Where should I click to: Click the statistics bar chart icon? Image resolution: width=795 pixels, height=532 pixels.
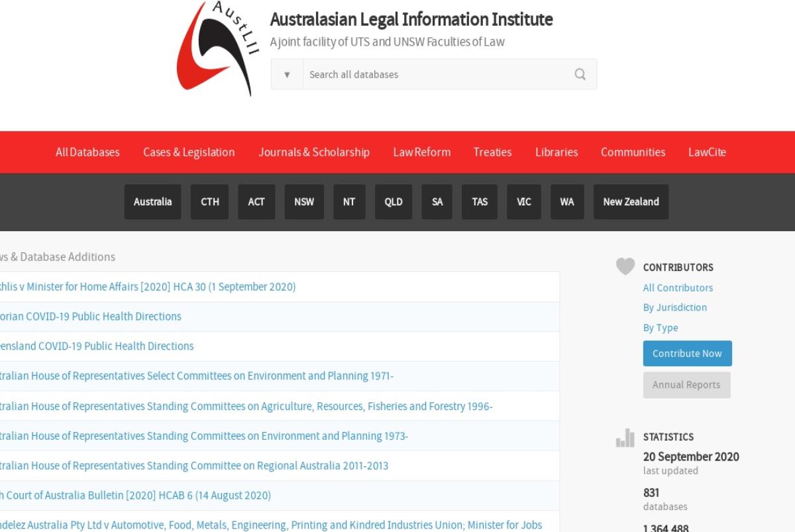pos(625,437)
